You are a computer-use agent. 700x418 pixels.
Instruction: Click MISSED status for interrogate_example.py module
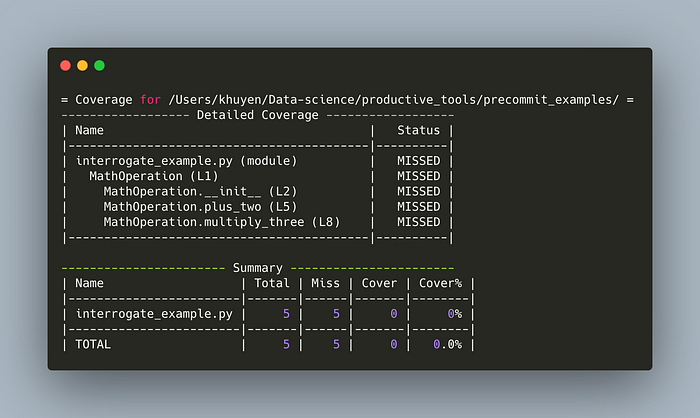click(418, 161)
